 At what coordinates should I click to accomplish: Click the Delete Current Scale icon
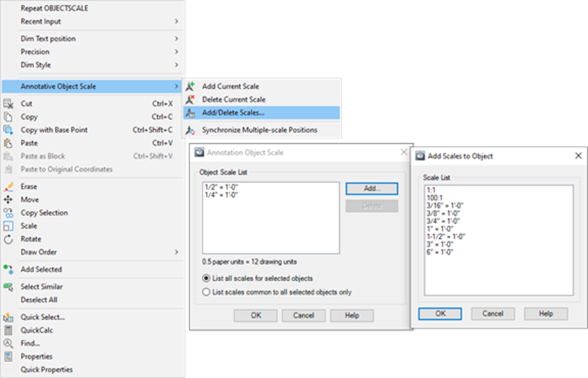pyautogui.click(x=191, y=99)
